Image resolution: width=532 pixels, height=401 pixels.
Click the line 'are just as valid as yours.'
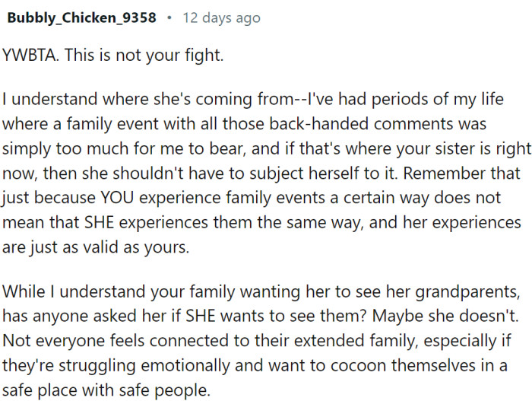(x=95, y=247)
